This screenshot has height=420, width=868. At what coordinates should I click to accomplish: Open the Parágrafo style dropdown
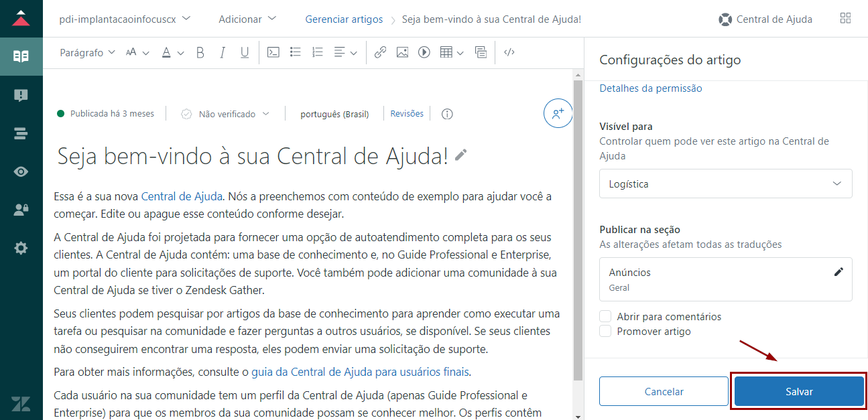coord(87,53)
